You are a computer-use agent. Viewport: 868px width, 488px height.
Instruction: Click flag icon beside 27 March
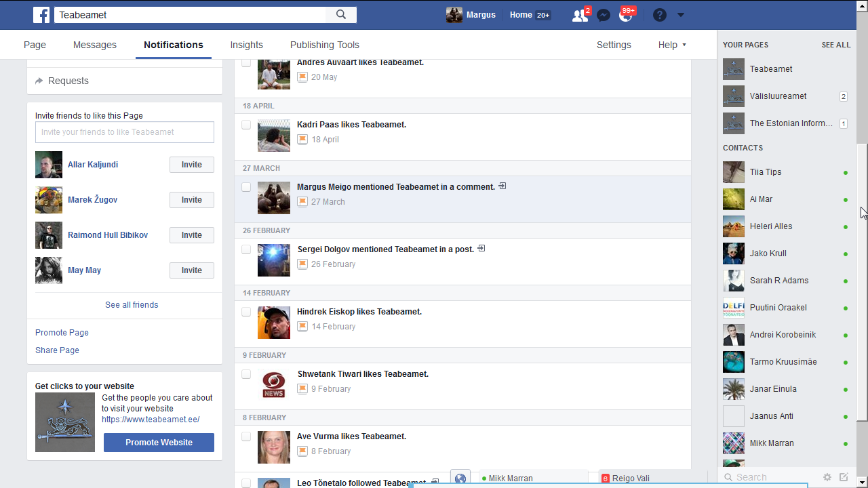[302, 202]
